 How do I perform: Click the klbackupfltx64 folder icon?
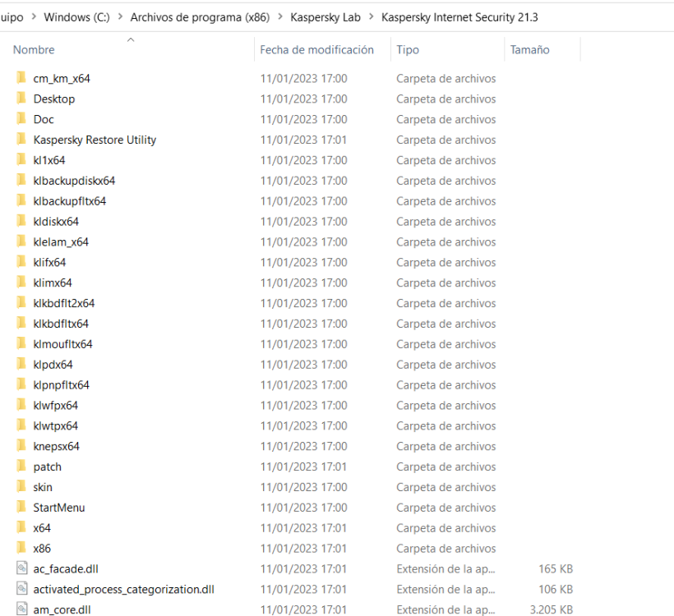pos(21,200)
